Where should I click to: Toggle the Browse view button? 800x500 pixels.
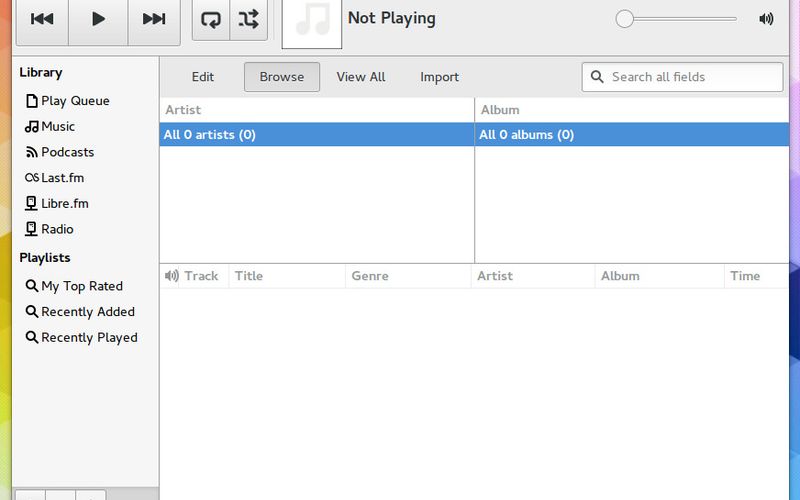click(x=282, y=77)
